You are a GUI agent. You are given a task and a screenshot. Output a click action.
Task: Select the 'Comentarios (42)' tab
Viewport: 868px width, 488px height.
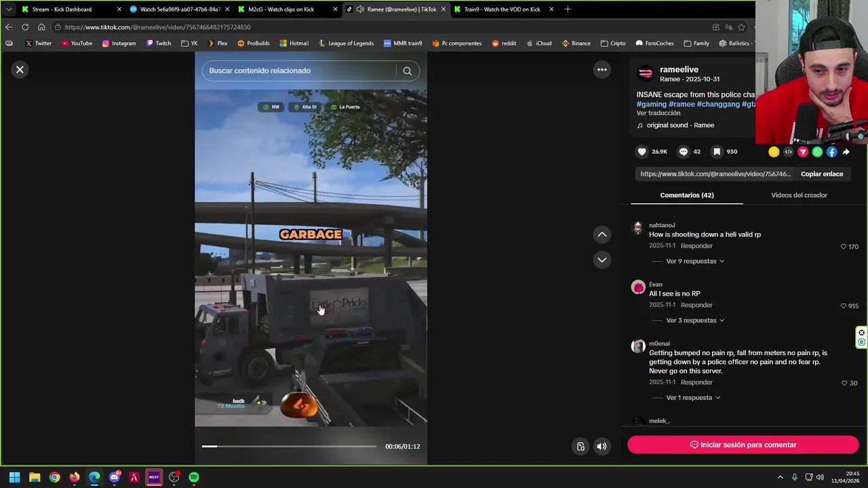tap(686, 195)
